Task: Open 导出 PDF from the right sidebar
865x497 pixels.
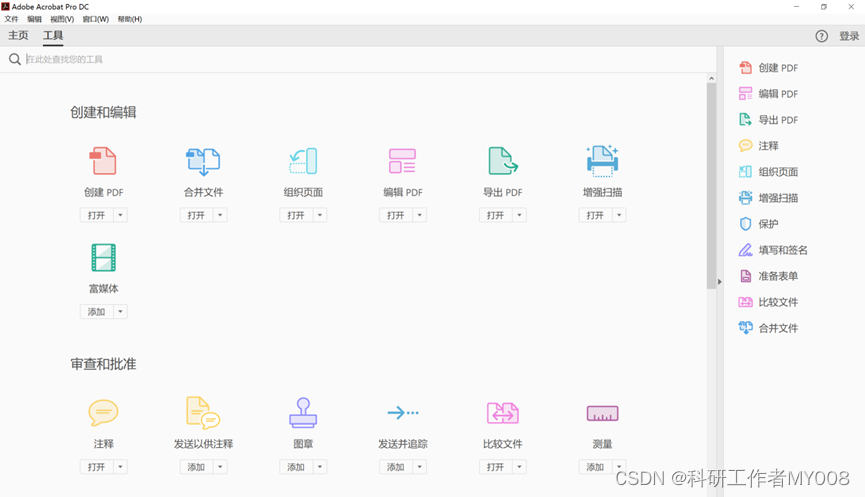Action: pos(768,120)
